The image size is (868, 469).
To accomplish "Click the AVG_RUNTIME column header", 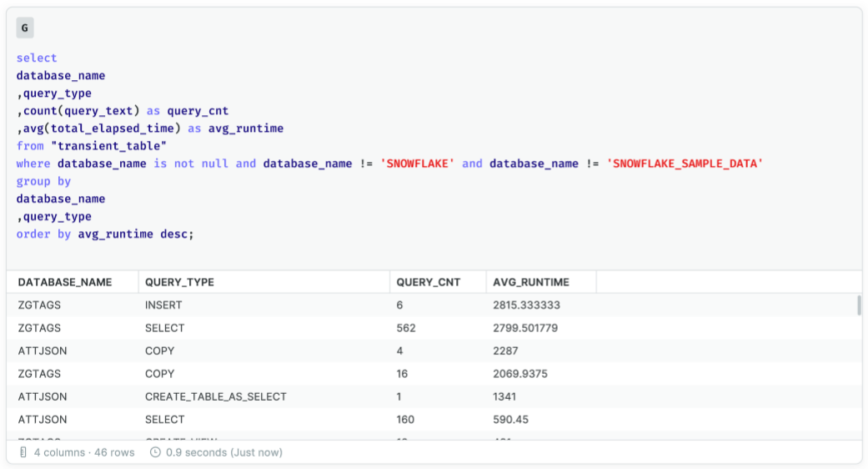I will [531, 282].
